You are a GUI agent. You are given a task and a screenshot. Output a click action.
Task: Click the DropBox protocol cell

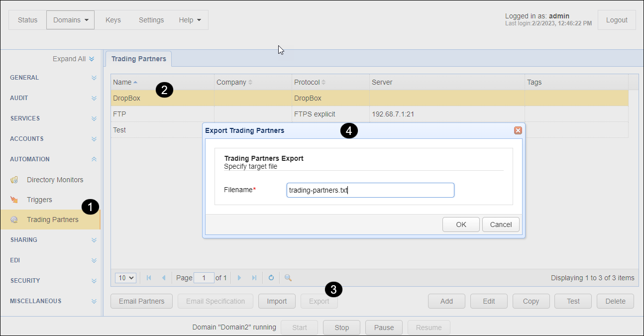click(330, 98)
